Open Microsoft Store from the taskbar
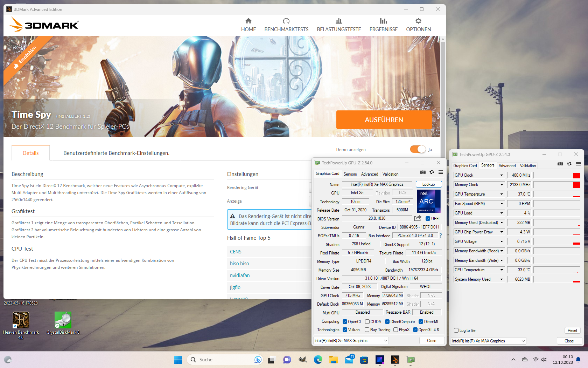 [364, 360]
